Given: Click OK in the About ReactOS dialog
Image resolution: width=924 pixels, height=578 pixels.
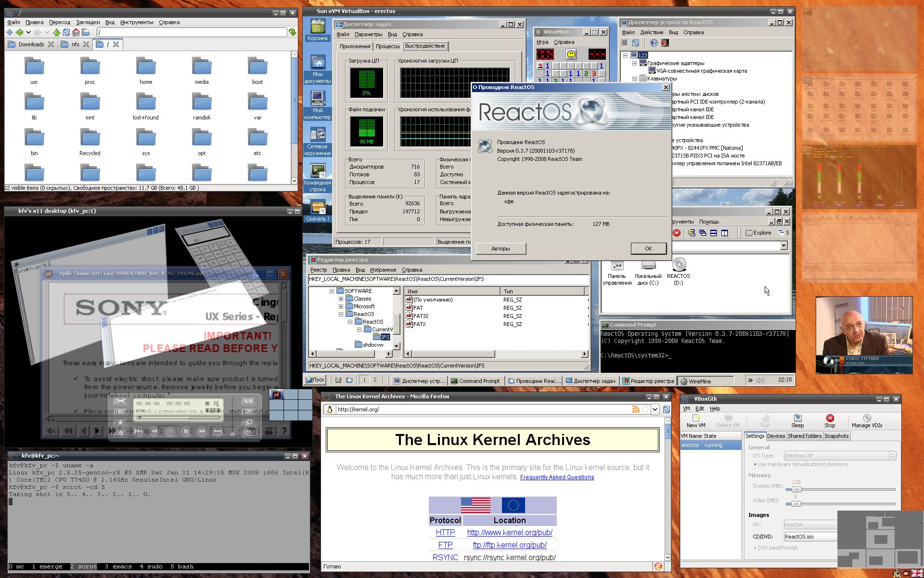Looking at the screenshot, I should click(x=648, y=249).
